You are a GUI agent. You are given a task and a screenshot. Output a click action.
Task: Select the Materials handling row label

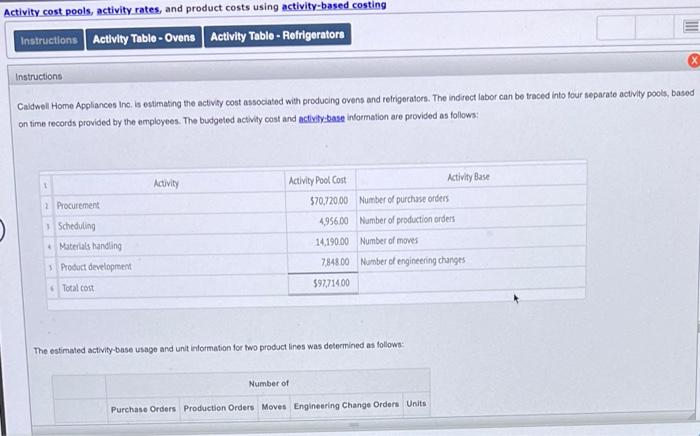coord(90,246)
